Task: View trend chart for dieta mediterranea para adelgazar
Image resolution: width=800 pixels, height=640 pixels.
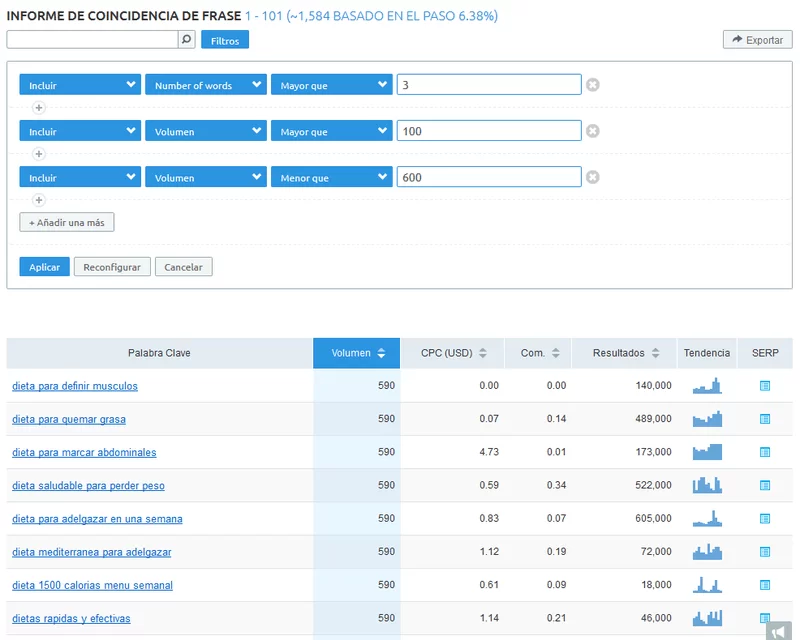Action: point(707,551)
